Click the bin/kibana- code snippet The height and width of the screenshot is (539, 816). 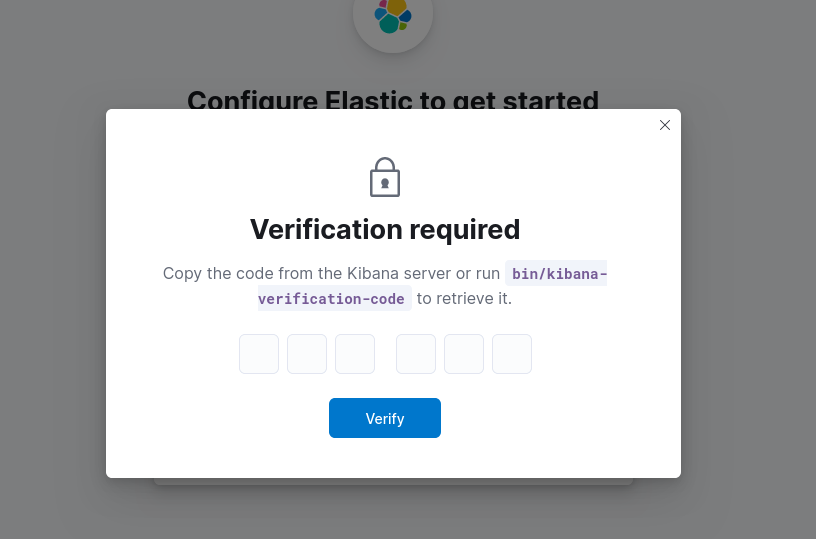[x=558, y=273]
